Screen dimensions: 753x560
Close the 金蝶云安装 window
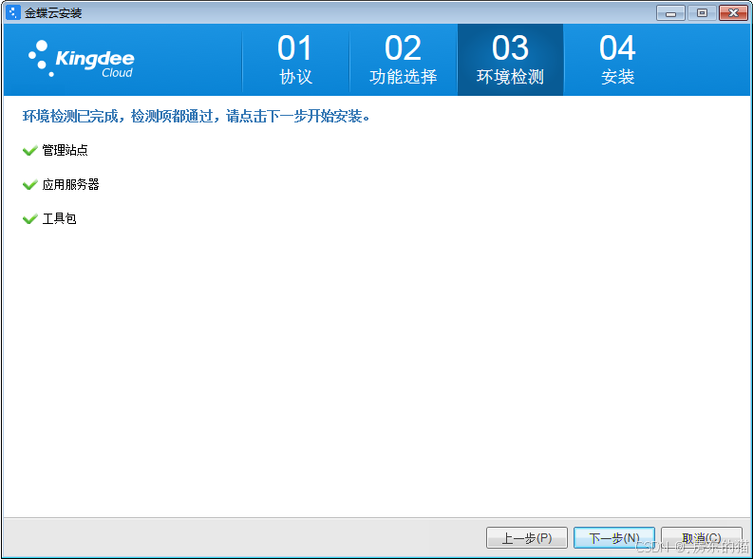click(733, 13)
